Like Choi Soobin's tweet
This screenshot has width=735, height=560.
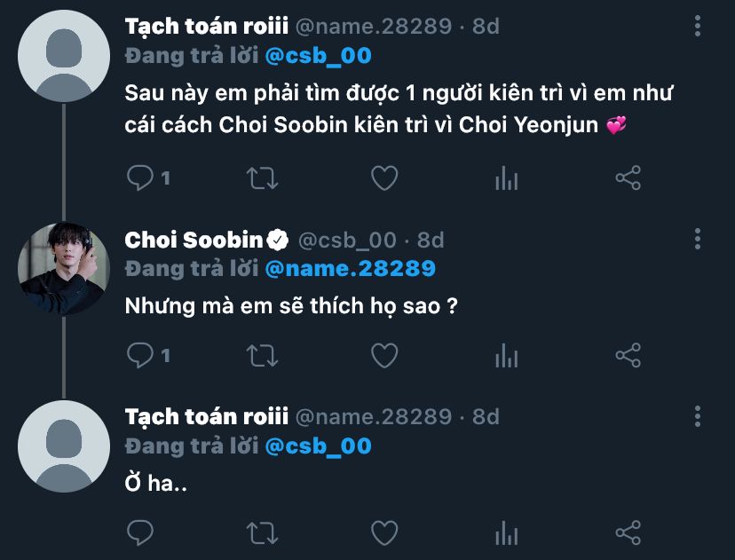(x=383, y=356)
